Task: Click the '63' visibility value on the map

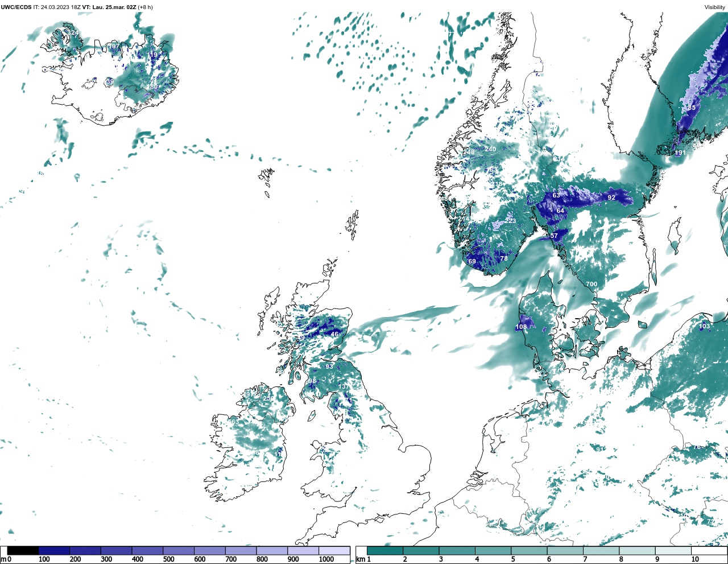Action: (556, 195)
